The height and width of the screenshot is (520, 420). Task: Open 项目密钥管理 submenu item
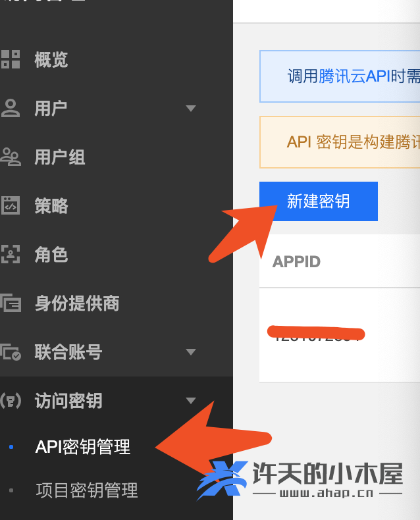tap(87, 490)
